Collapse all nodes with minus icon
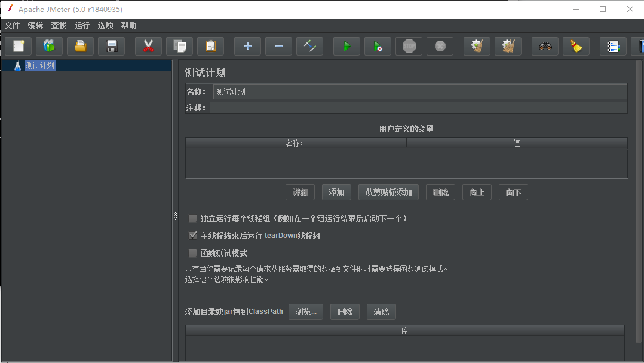 click(279, 46)
